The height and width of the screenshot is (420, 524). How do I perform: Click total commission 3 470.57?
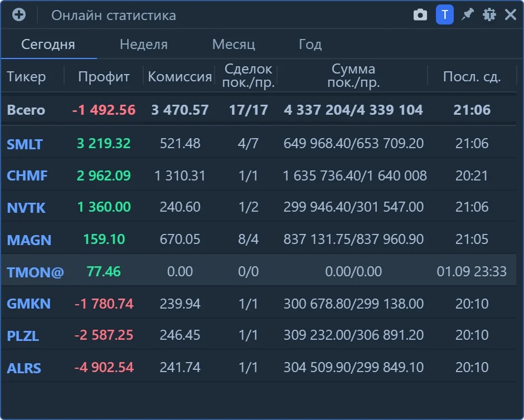pos(180,110)
